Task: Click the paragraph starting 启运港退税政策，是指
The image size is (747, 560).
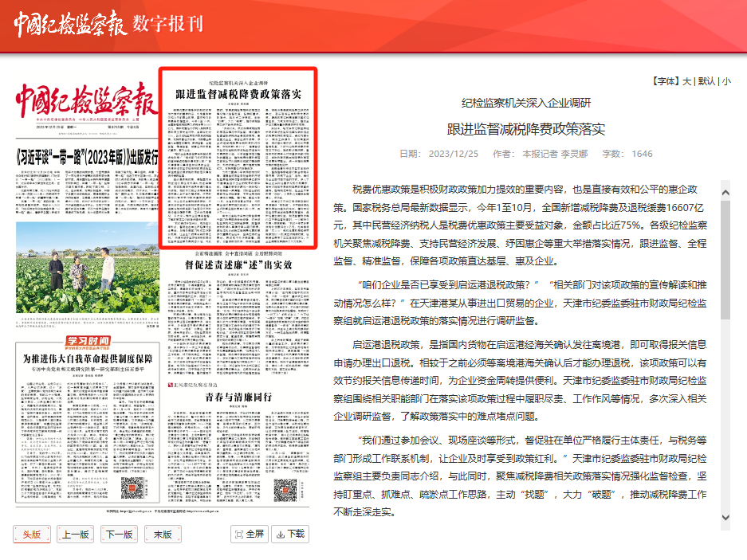Action: coord(521,381)
